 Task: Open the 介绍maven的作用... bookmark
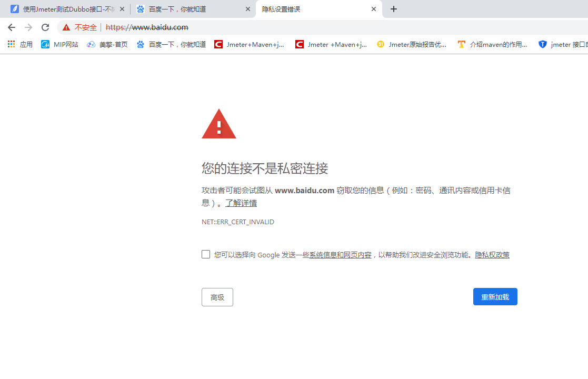pos(492,44)
